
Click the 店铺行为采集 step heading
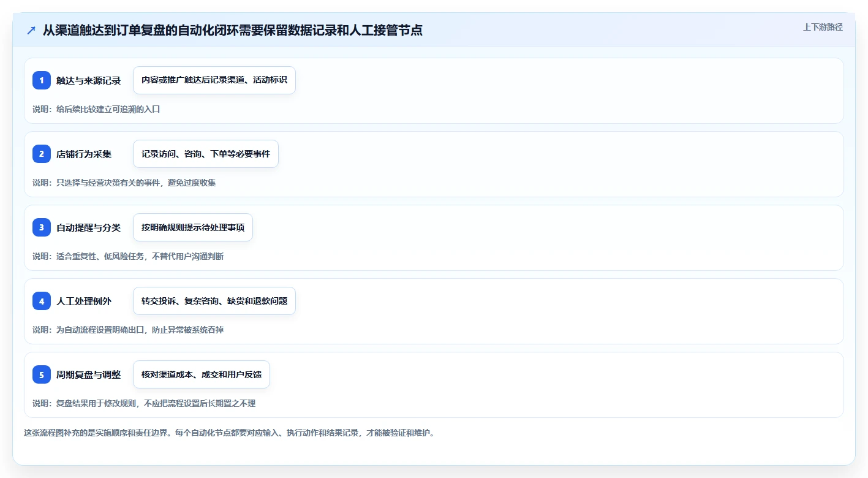point(84,154)
